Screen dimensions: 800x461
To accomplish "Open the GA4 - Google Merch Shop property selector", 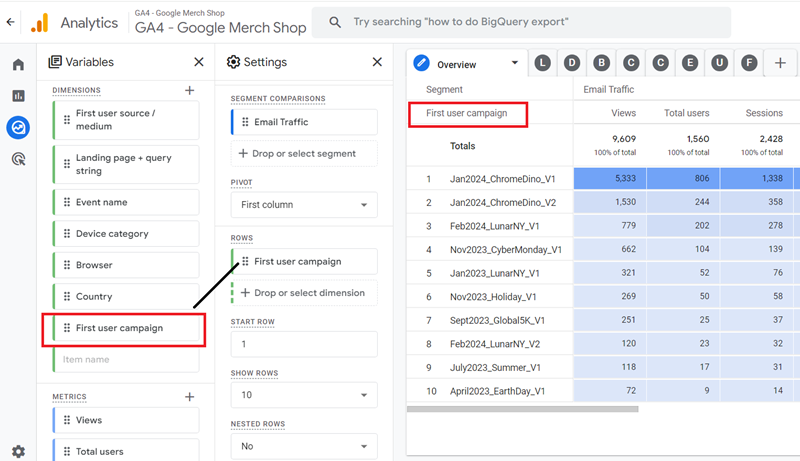I will coord(220,22).
